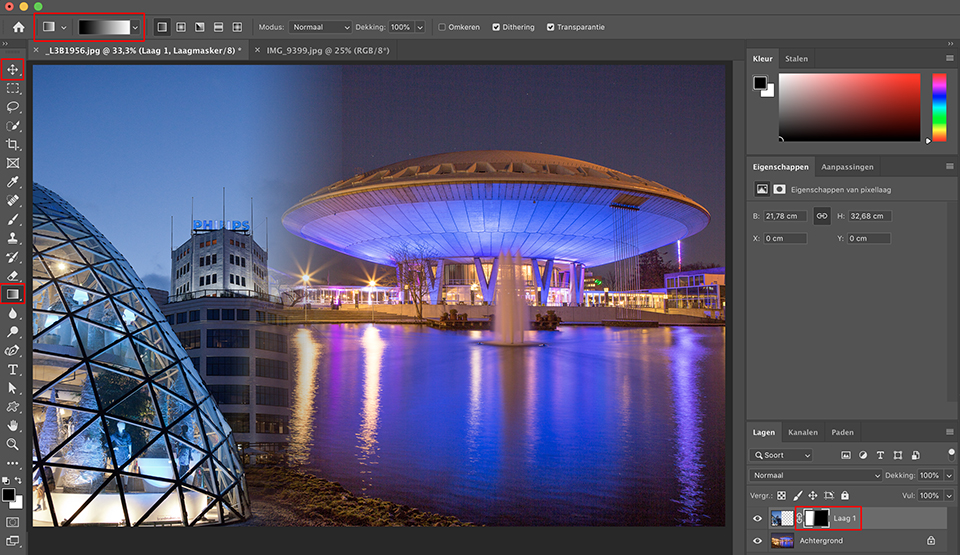Choose linear gradient style

[x=162, y=27]
